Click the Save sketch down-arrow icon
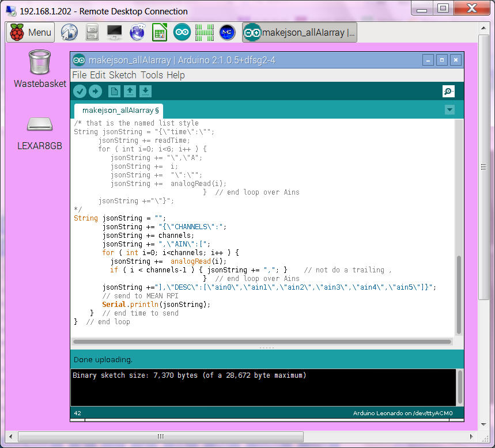This screenshot has height=448, width=495. [x=146, y=91]
